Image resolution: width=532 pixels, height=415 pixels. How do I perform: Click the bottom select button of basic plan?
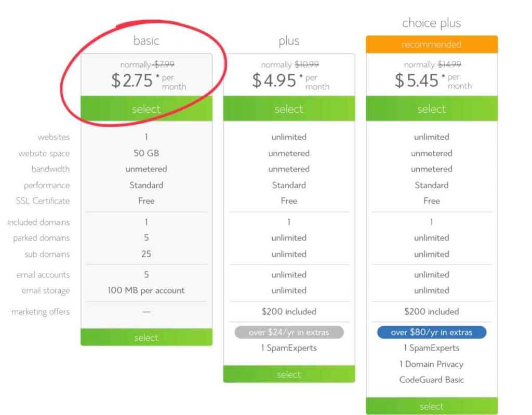[x=146, y=338]
